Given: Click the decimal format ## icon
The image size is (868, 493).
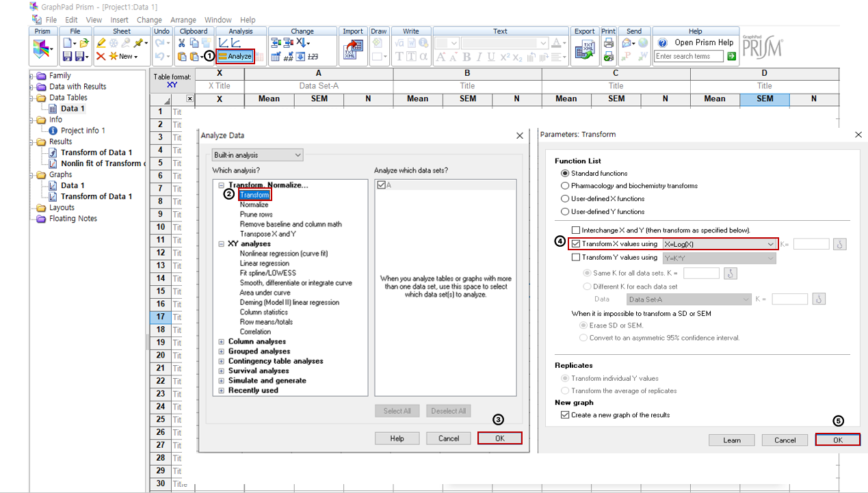Looking at the screenshot, I should point(289,57).
